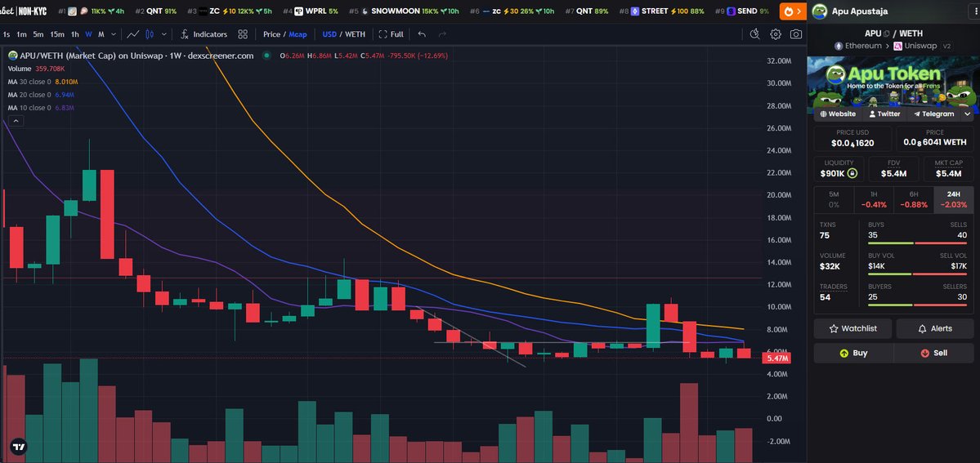This screenshot has height=463, width=980.
Task: Click the 5.47M current price label
Action: pos(776,358)
